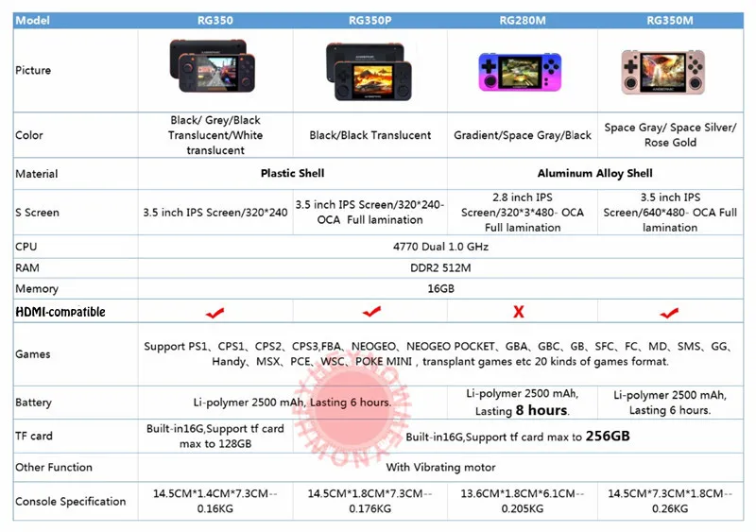The height and width of the screenshot is (532, 756).
Task: Click the "Material" row label
Action: point(36,174)
